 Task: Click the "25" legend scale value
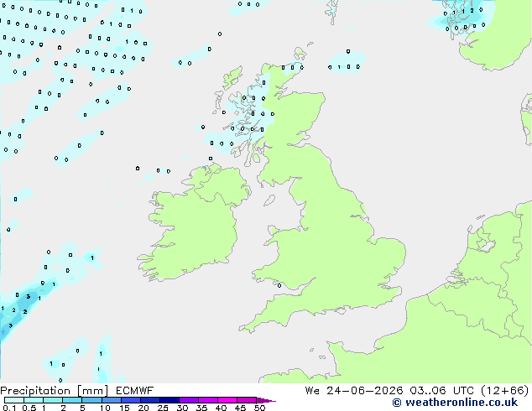coord(163,408)
